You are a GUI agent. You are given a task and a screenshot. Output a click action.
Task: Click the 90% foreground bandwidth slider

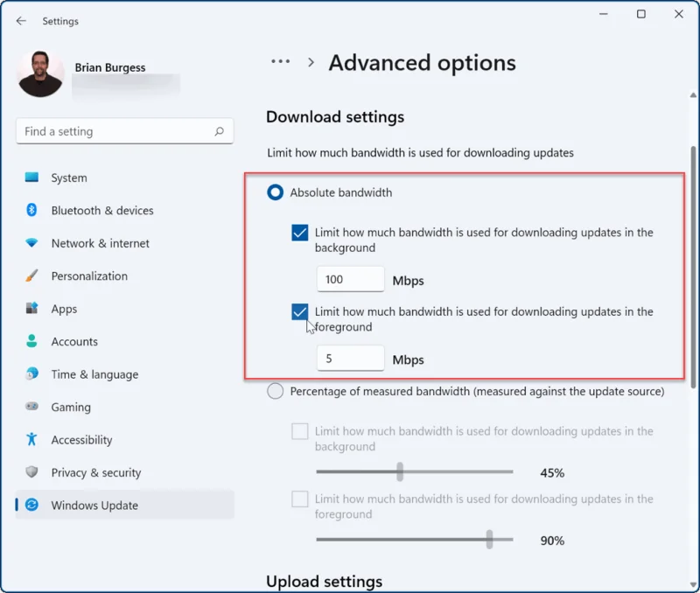click(414, 540)
